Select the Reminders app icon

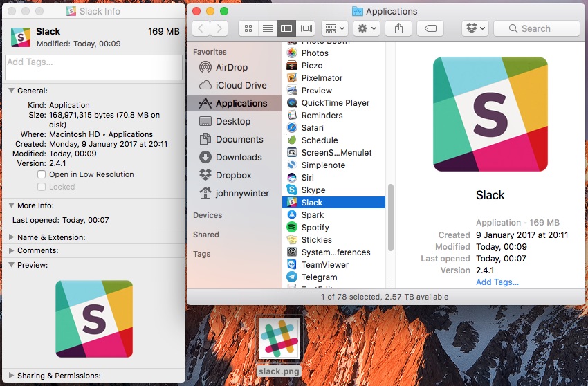pos(292,115)
